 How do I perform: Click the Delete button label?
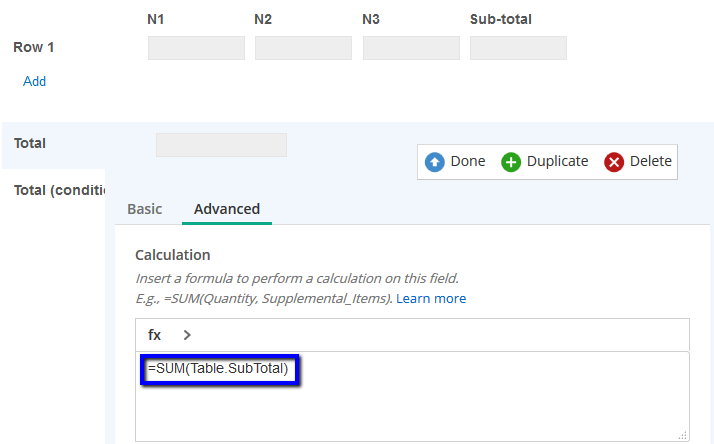pyautogui.click(x=651, y=161)
